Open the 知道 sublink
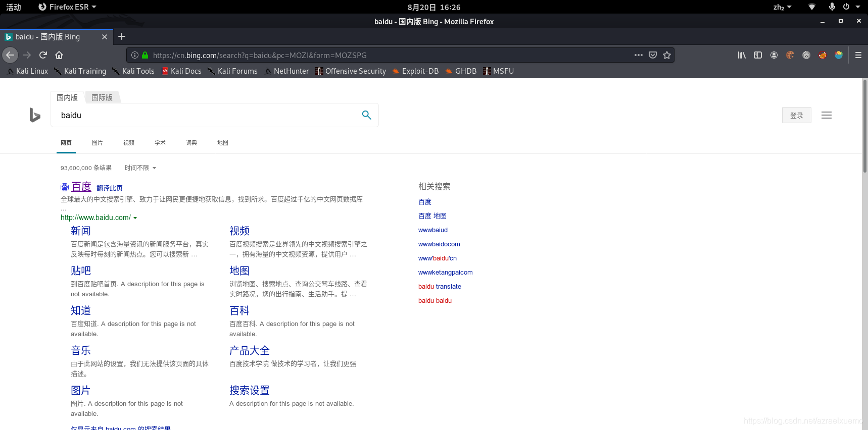This screenshot has width=868, height=430. click(x=81, y=310)
